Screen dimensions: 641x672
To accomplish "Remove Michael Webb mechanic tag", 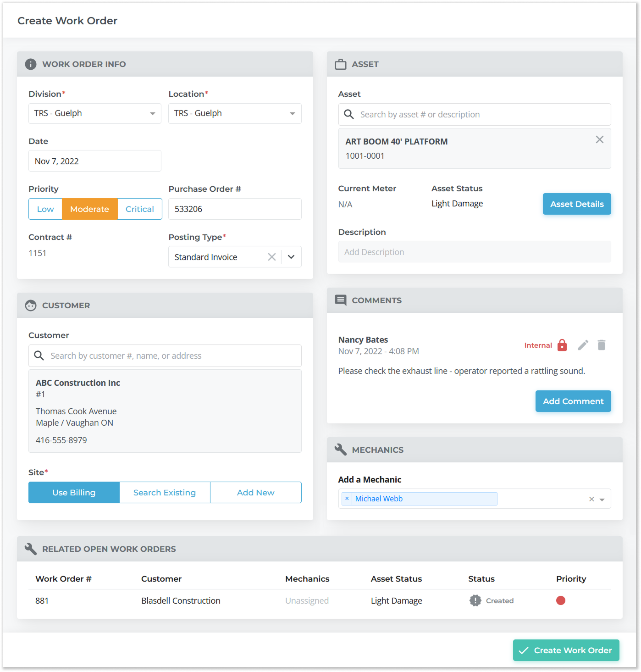I will (347, 499).
